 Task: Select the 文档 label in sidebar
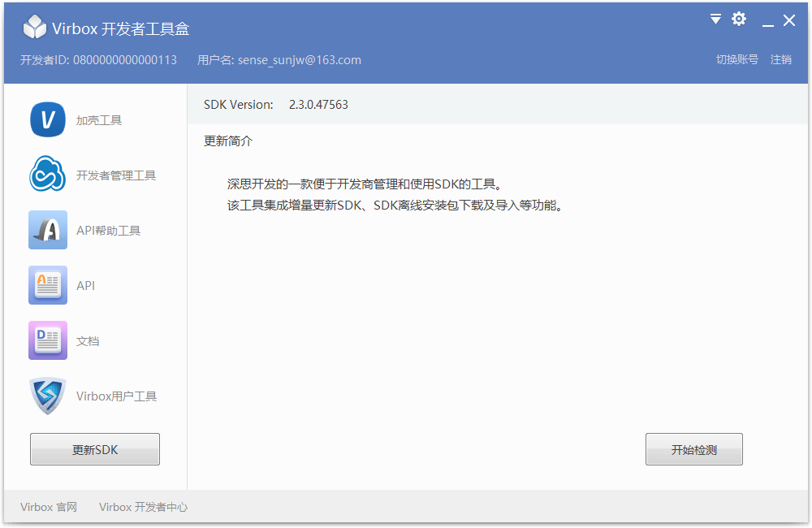pos(88,341)
